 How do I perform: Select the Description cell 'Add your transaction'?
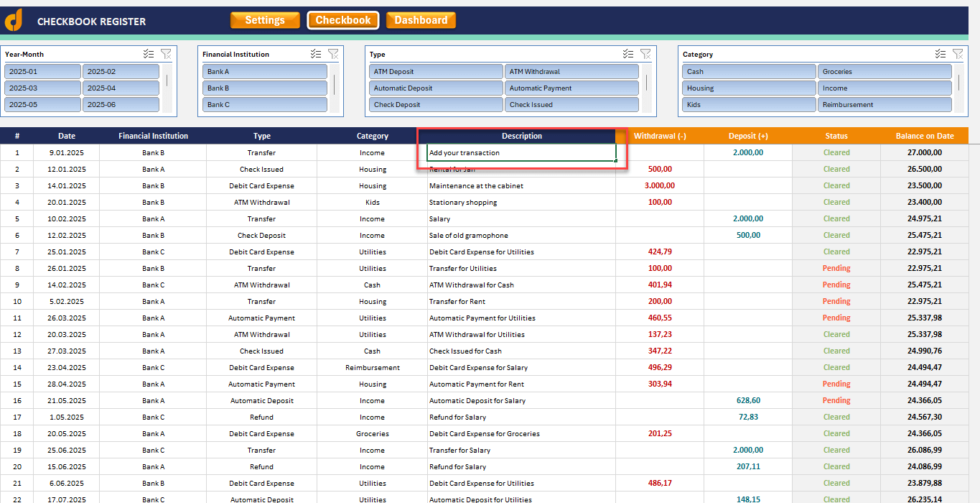[521, 152]
